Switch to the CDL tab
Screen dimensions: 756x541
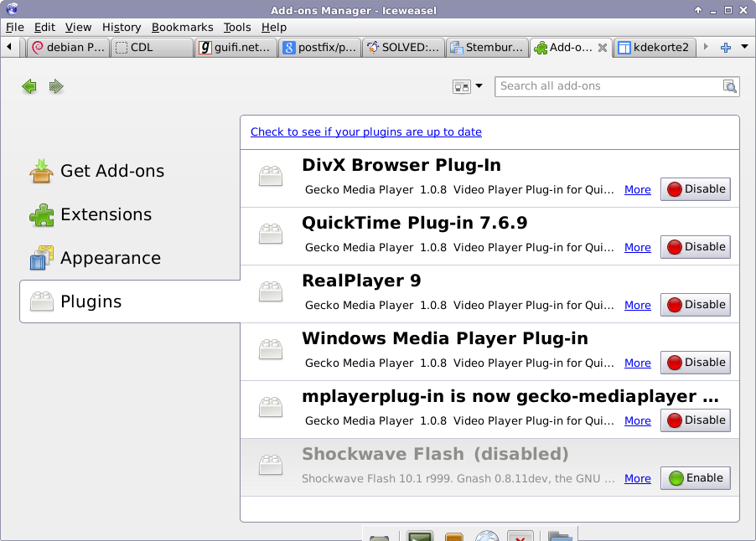point(152,47)
